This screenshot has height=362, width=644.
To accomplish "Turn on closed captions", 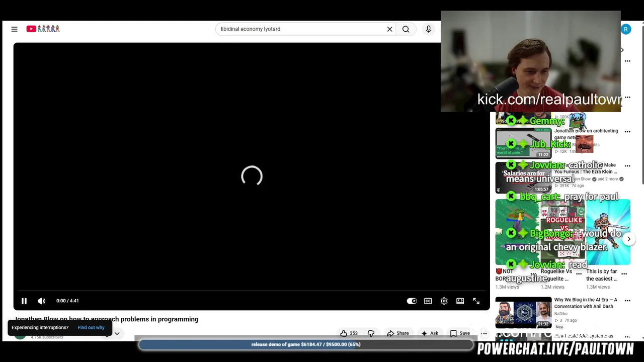I will pyautogui.click(x=428, y=301).
